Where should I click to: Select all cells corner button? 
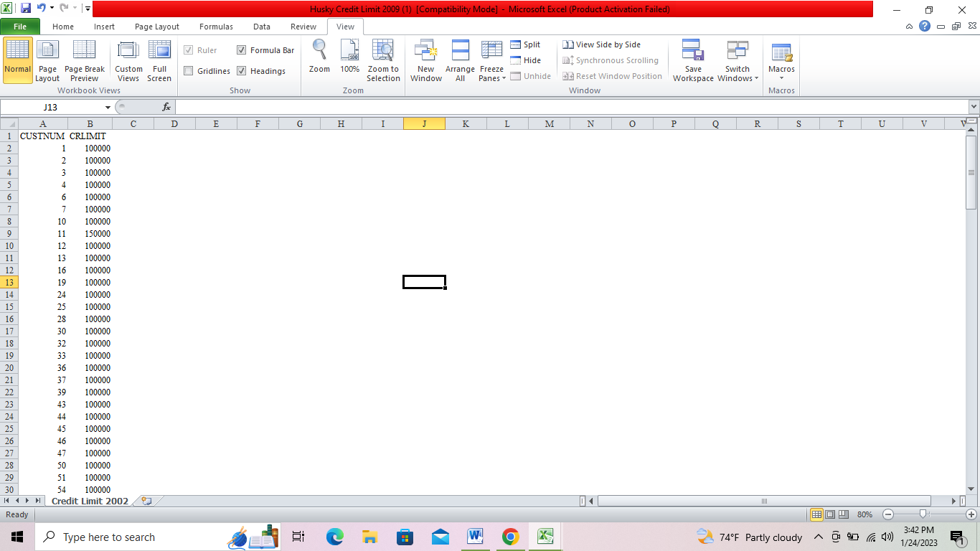click(9, 124)
